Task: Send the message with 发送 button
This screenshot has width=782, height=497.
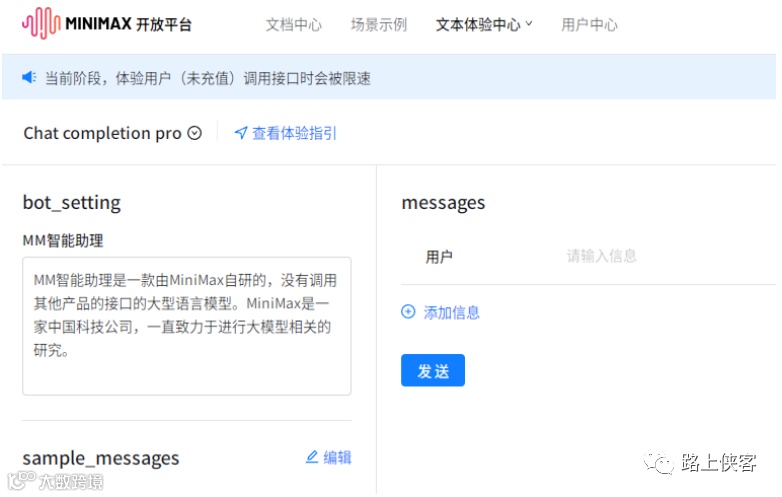Action: point(433,370)
